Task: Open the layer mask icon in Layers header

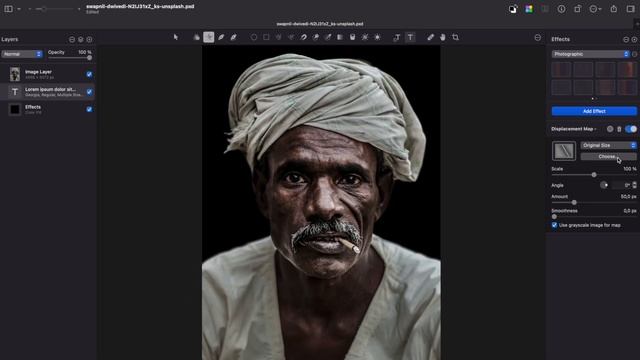Action: 81,40
